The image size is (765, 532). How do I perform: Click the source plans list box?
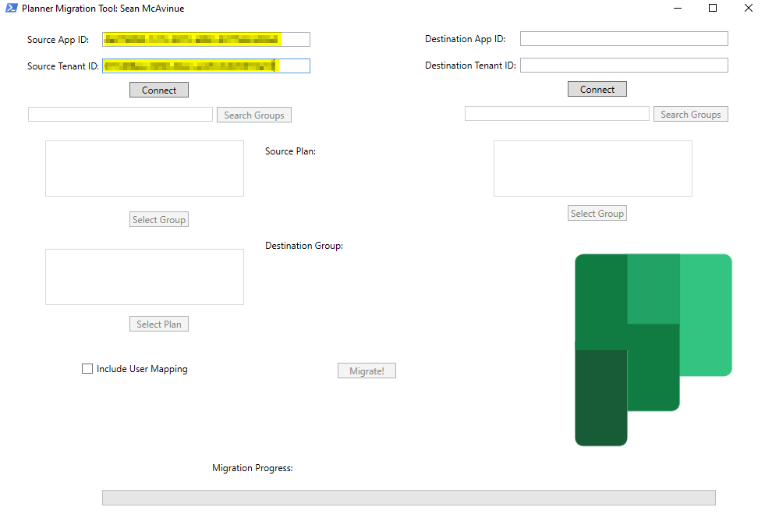click(x=144, y=277)
